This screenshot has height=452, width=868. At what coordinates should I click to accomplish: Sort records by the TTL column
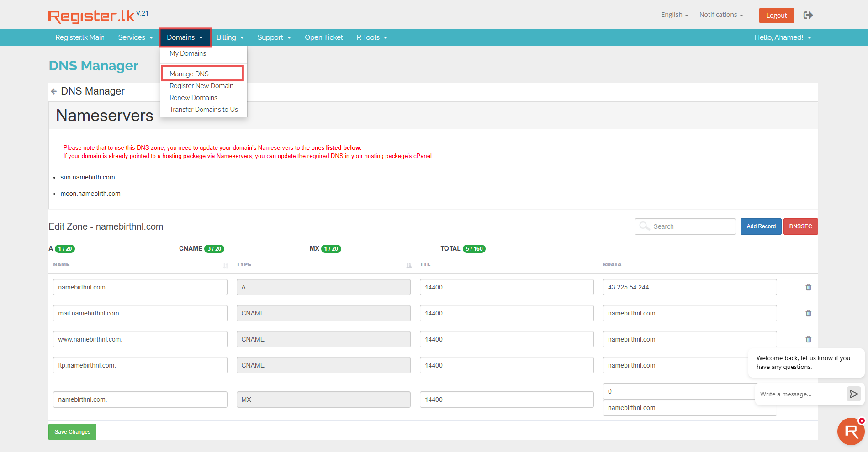(x=408, y=265)
